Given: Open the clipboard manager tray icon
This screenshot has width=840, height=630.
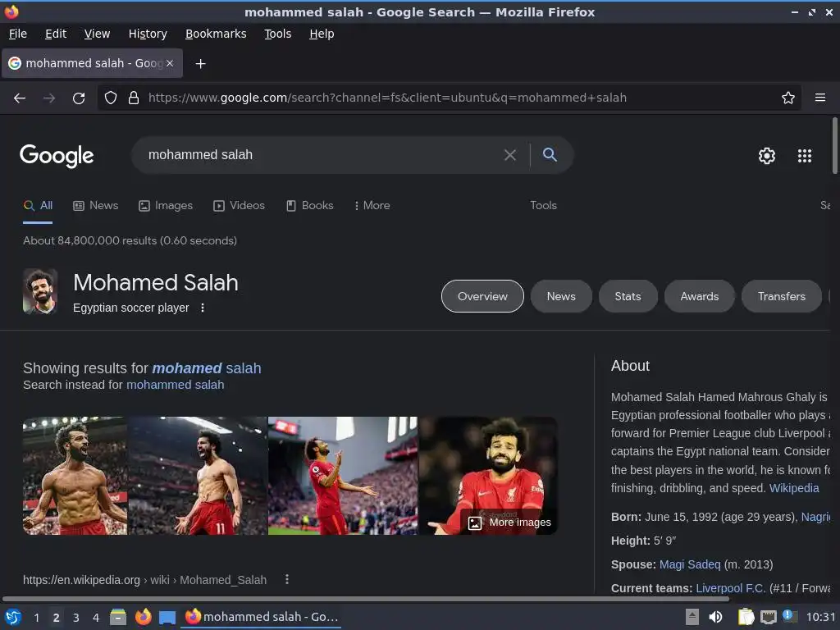Looking at the screenshot, I should (746, 617).
